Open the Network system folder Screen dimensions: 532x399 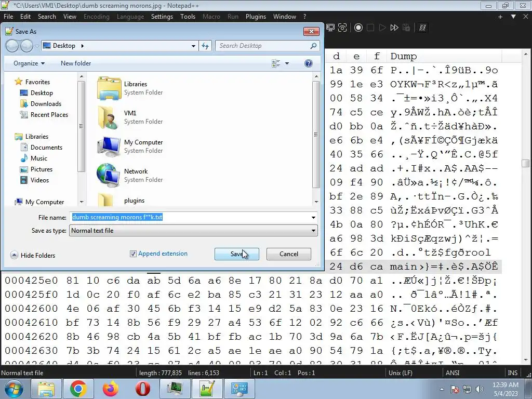click(x=130, y=176)
